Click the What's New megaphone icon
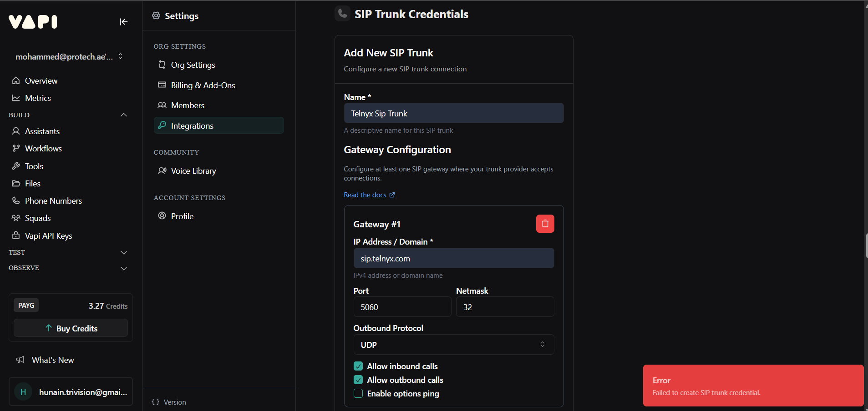Image resolution: width=868 pixels, height=411 pixels. pyautogui.click(x=20, y=360)
